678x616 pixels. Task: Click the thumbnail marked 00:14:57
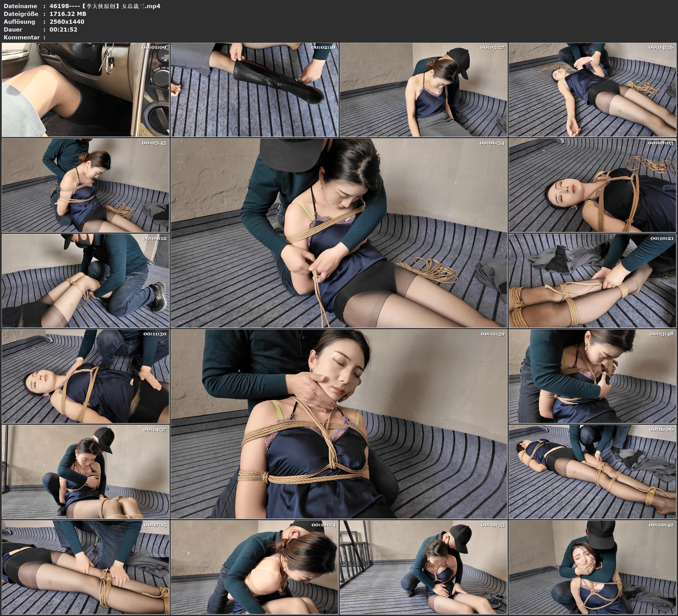click(85, 472)
